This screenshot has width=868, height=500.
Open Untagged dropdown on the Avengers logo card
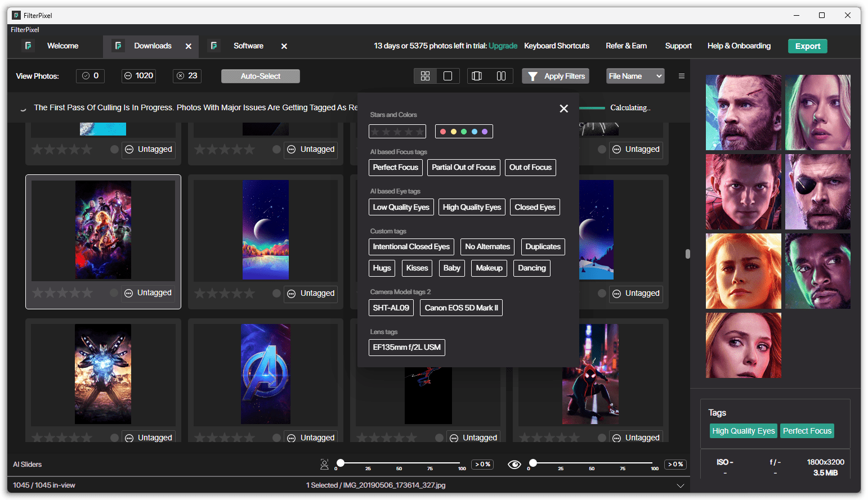click(x=311, y=438)
